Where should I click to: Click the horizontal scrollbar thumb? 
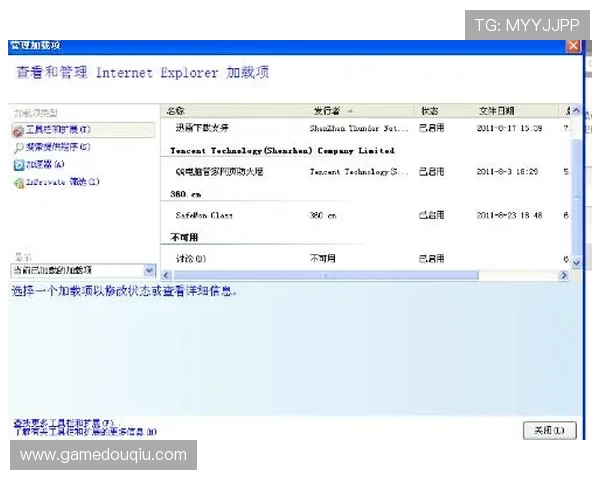point(326,275)
